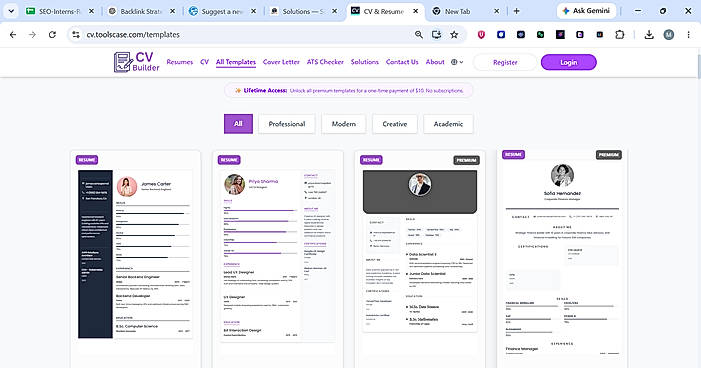This screenshot has width=701, height=368.
Task: Open the Cover Letter nav link
Action: click(x=281, y=62)
